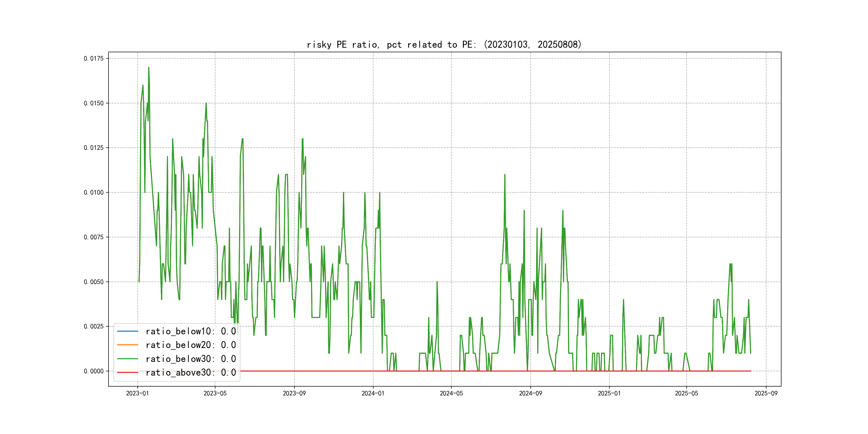Image resolution: width=868 pixels, height=434 pixels.
Task: Select the ratio_above30: 0.0 legend label
Action: click(190, 372)
